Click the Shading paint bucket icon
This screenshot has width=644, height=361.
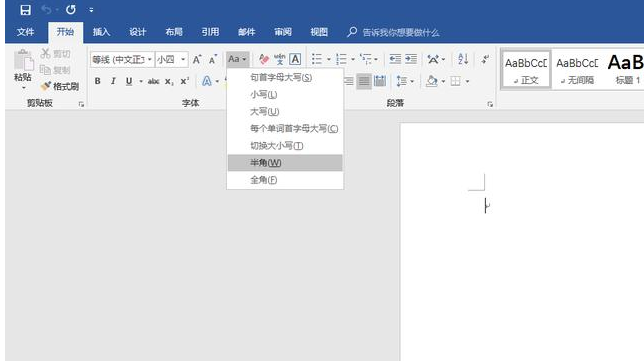point(432,81)
